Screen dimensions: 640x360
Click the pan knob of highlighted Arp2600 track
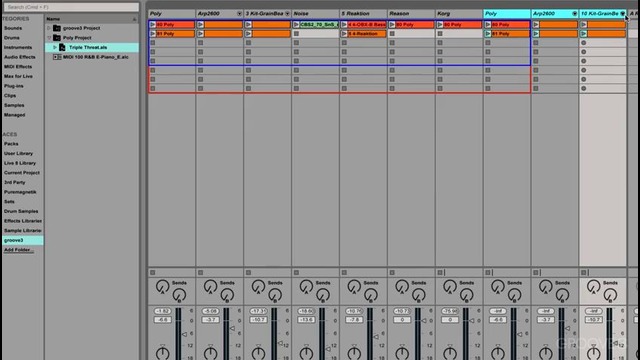pyautogui.click(x=546, y=353)
